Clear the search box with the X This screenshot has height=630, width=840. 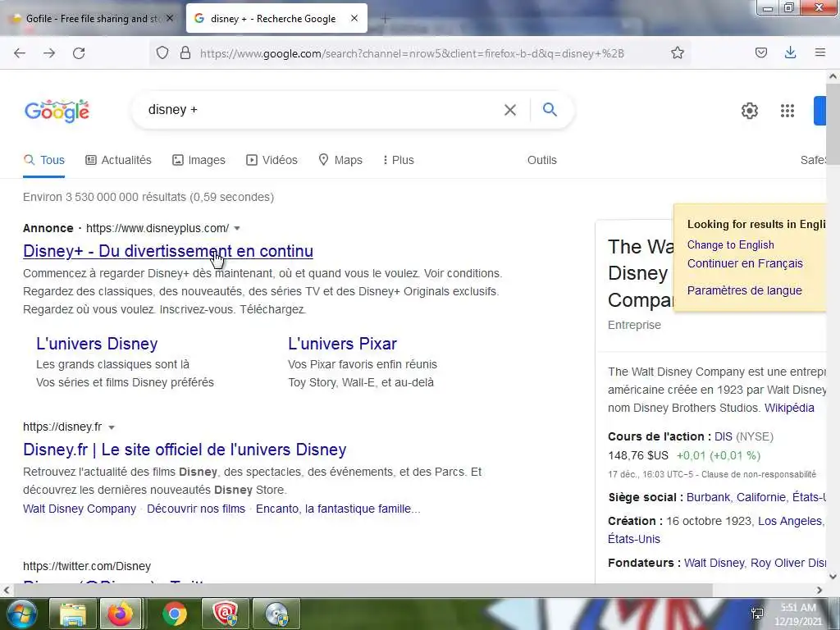[x=510, y=110]
